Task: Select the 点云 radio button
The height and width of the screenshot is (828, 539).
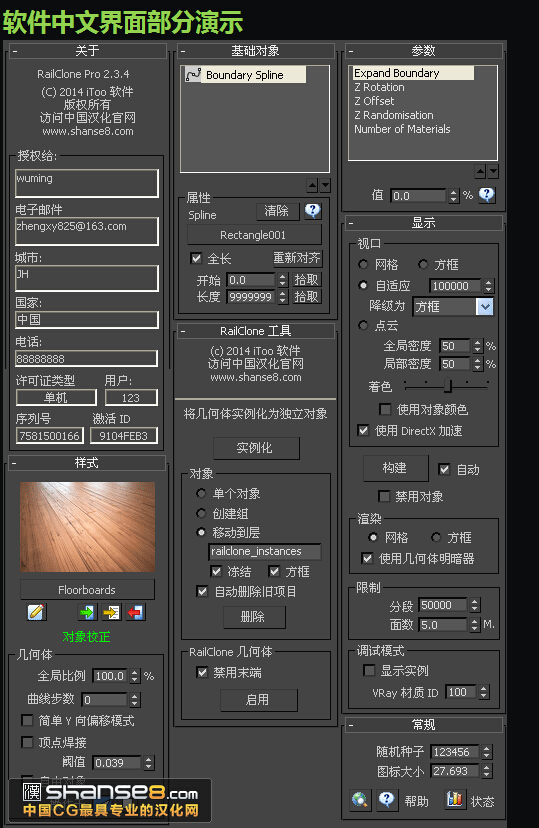Action: point(363,325)
